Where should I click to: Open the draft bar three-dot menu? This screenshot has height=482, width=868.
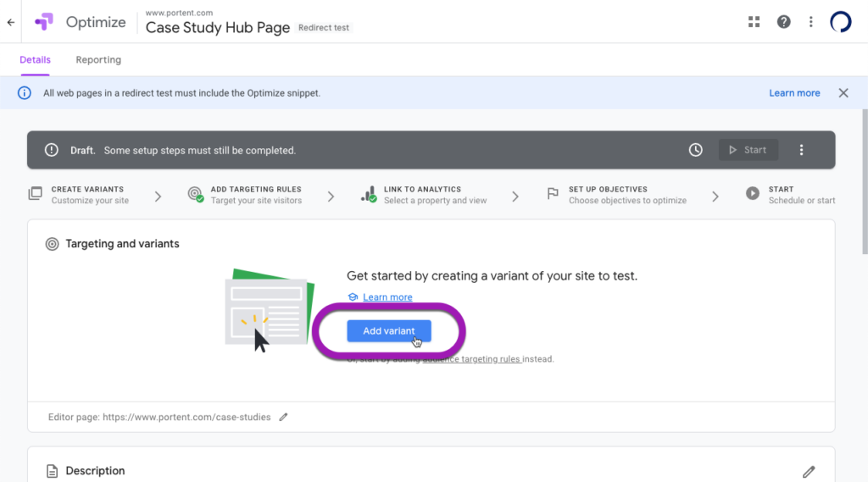click(801, 150)
